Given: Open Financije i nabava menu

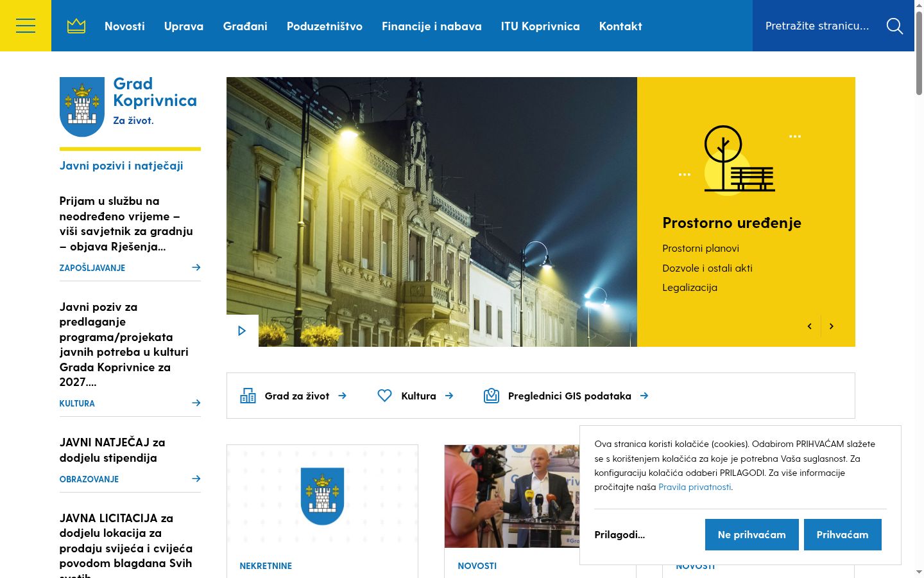Looking at the screenshot, I should coord(432,26).
